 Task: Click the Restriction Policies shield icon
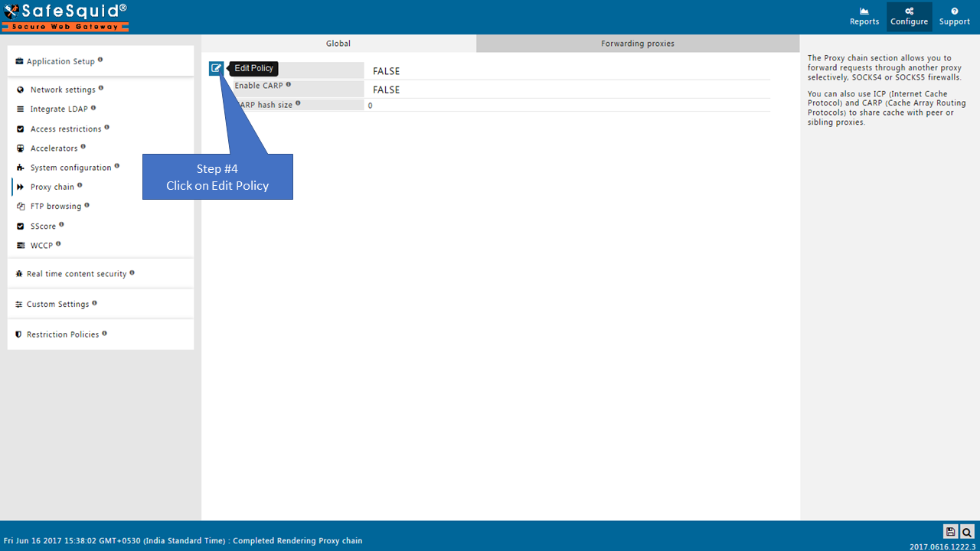[19, 334]
